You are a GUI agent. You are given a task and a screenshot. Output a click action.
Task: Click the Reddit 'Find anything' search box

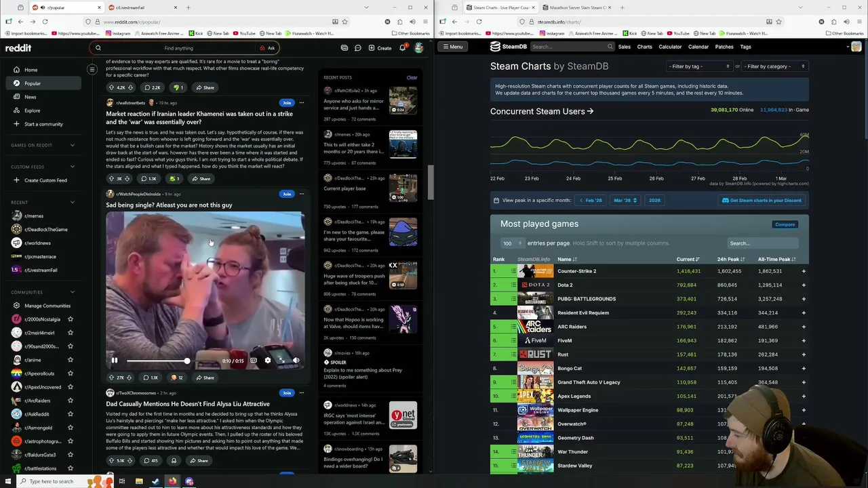click(x=178, y=48)
